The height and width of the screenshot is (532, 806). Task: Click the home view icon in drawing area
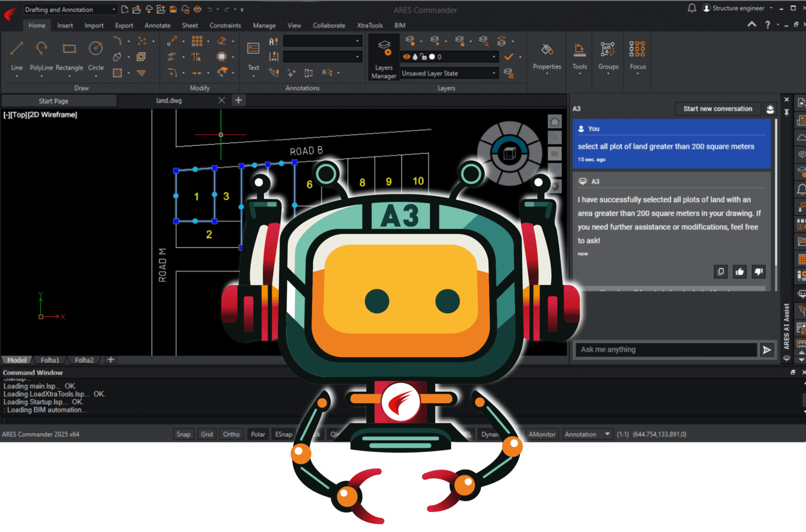click(x=554, y=122)
